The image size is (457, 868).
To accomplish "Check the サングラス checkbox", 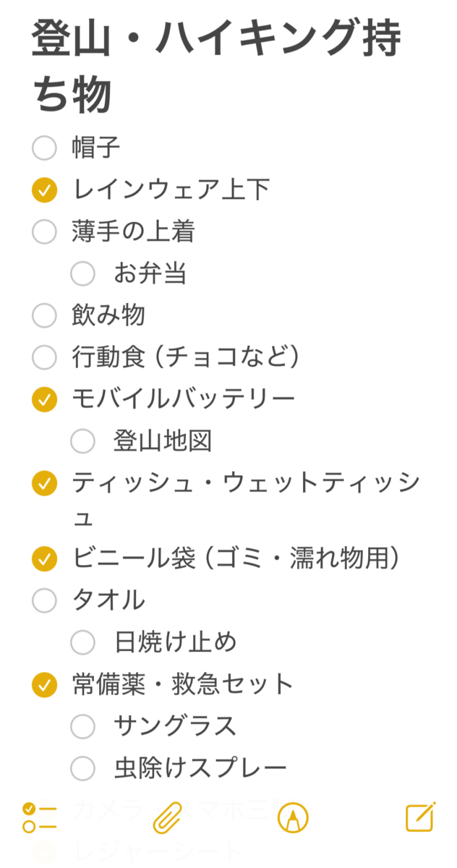I will tap(83, 726).
